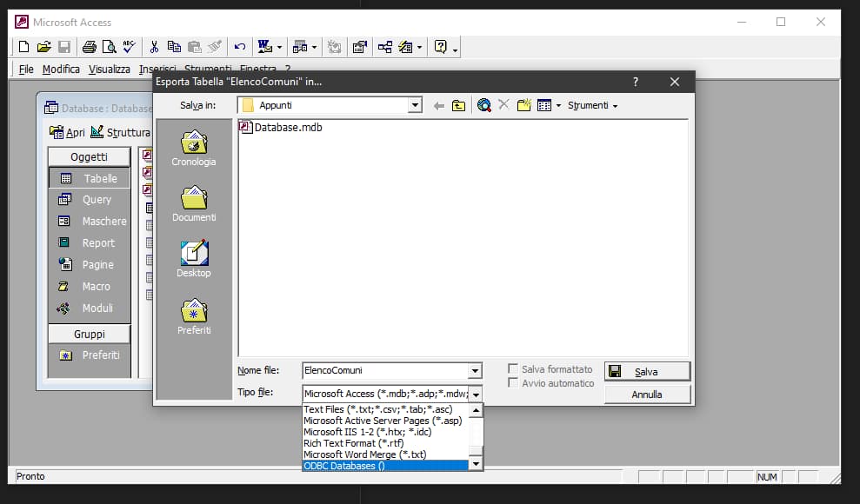Open a database with folder icon
This screenshot has height=504, width=860.
click(43, 47)
